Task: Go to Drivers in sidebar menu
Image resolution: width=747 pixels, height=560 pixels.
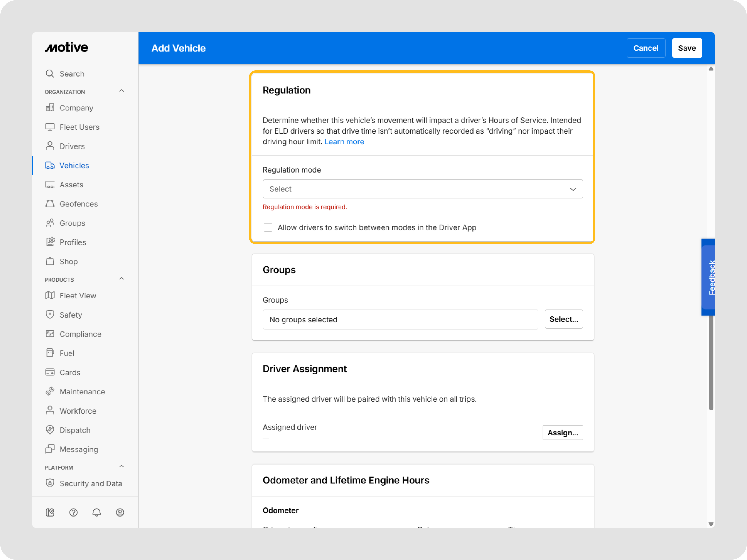Action: click(72, 146)
